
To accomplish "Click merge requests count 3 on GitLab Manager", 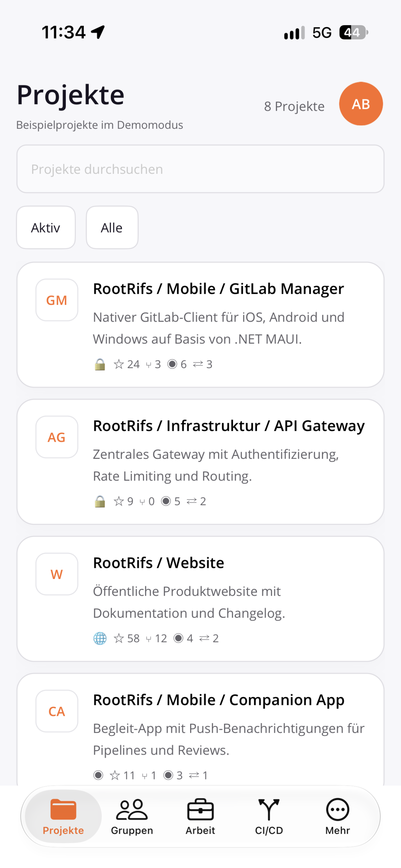I will coord(202,364).
